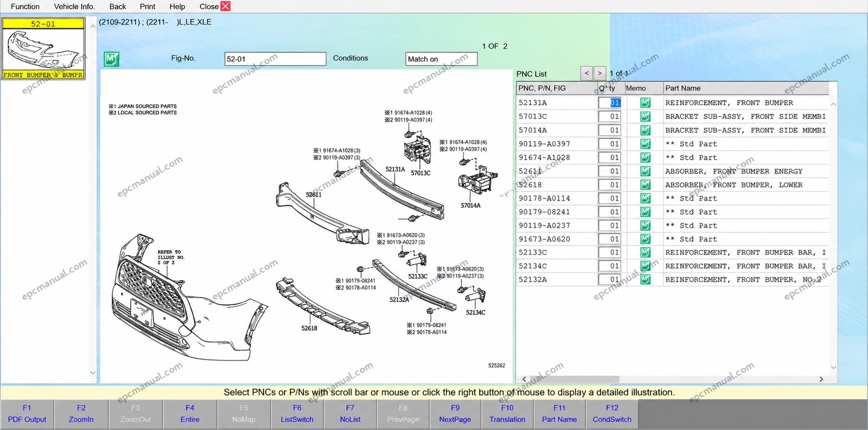Click scroll-right arrow of PNC list

coord(821,379)
